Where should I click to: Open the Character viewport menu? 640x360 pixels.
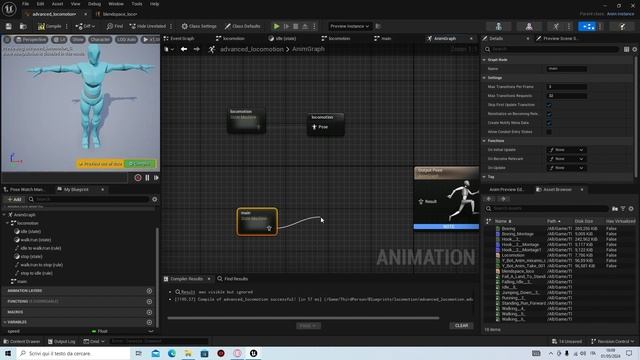tap(100, 40)
